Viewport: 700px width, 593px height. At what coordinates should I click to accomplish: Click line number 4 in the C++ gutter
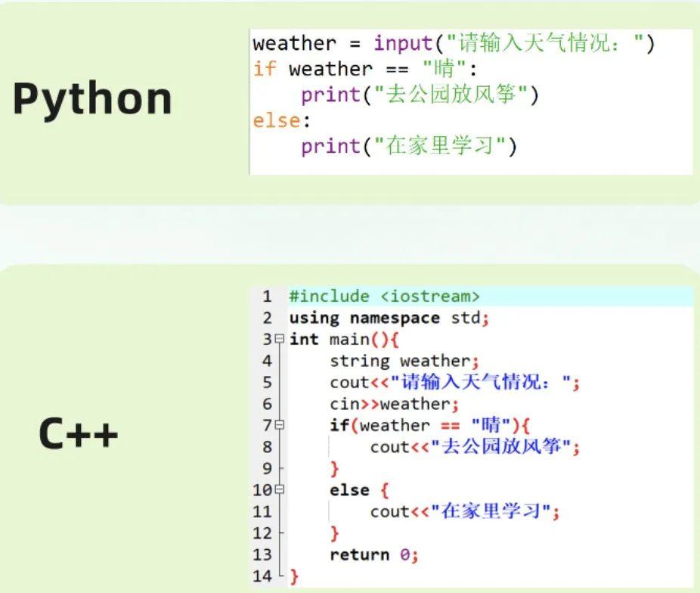(267, 361)
